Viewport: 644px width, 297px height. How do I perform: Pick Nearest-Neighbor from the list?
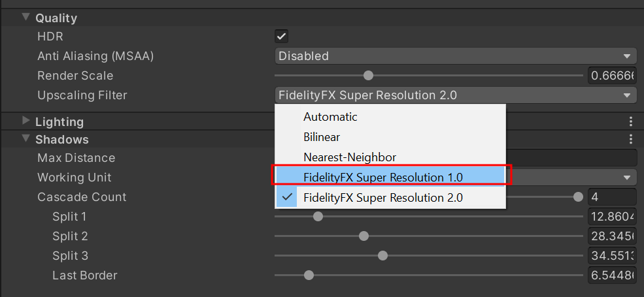coord(350,157)
